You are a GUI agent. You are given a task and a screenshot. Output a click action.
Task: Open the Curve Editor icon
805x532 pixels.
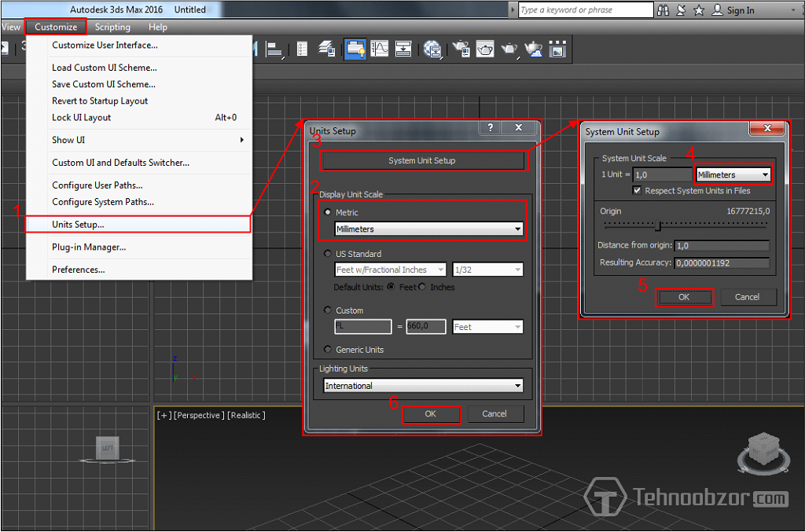380,49
